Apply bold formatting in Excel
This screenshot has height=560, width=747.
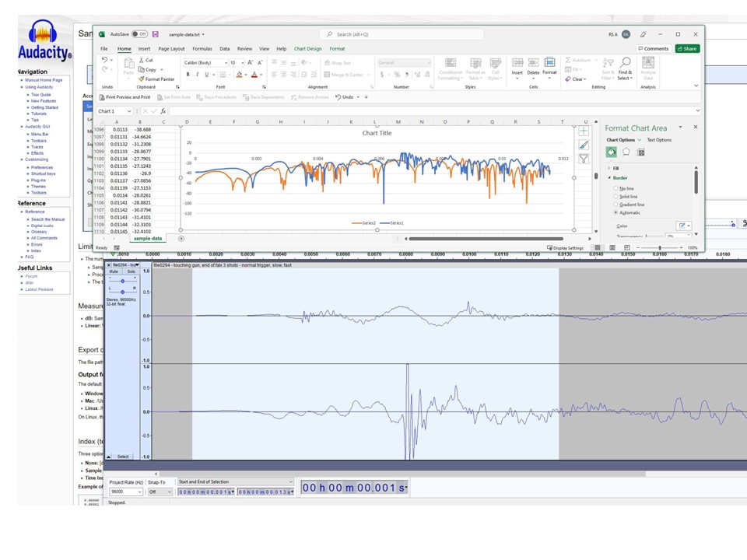coord(188,75)
